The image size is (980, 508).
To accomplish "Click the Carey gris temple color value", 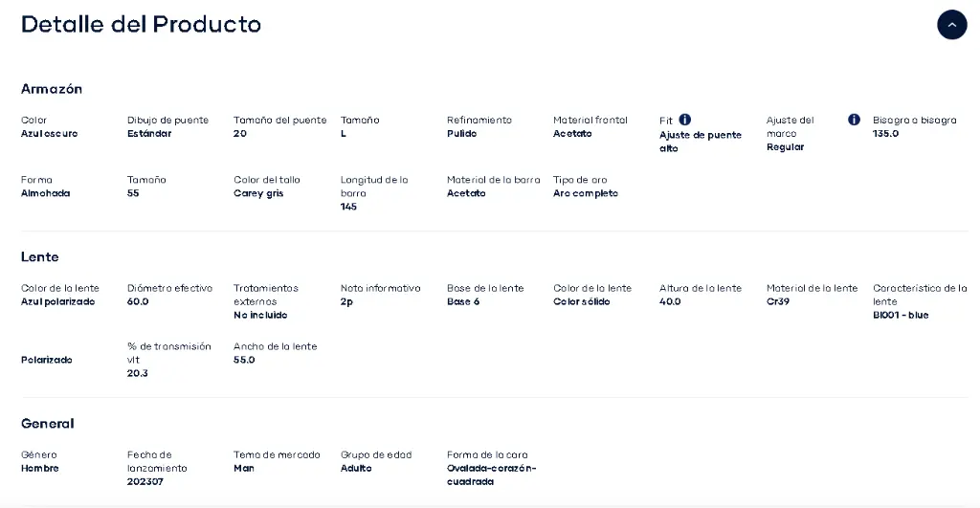I will (x=258, y=193).
